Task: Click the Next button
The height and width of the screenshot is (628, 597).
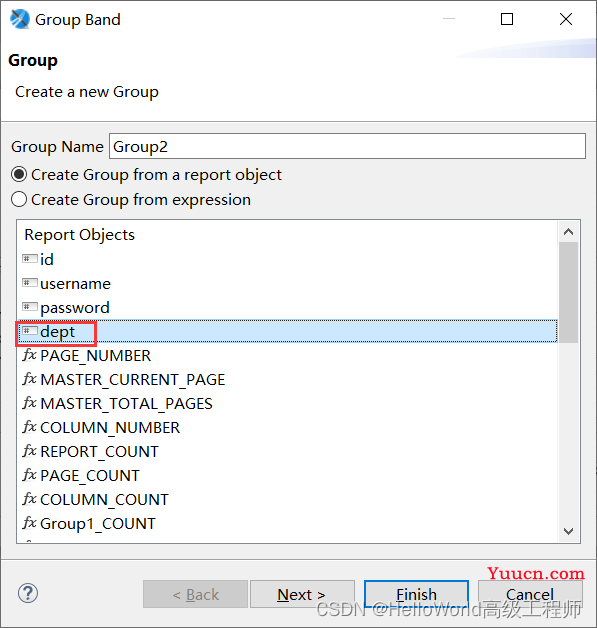Action: 302,594
